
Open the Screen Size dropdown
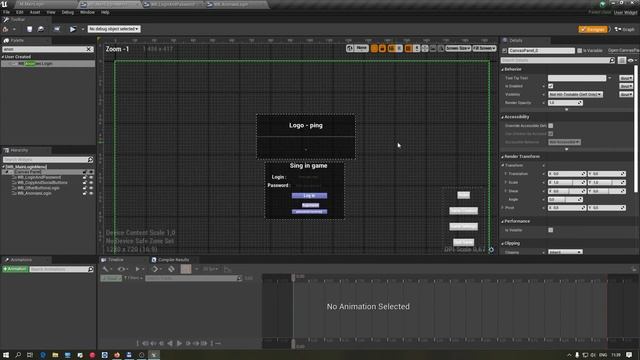point(458,49)
